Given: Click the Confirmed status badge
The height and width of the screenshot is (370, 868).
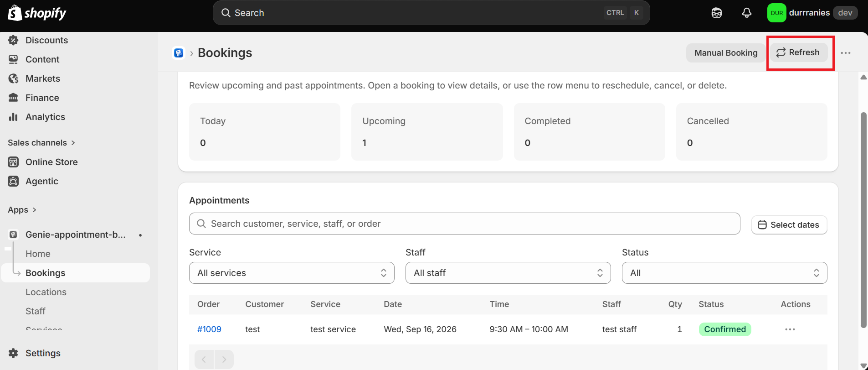Looking at the screenshot, I should 725,329.
